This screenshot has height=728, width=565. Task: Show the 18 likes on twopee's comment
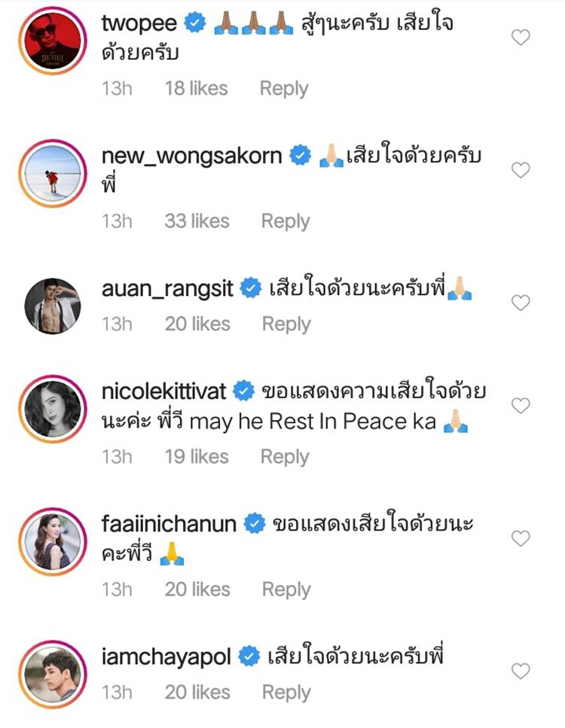tap(196, 88)
